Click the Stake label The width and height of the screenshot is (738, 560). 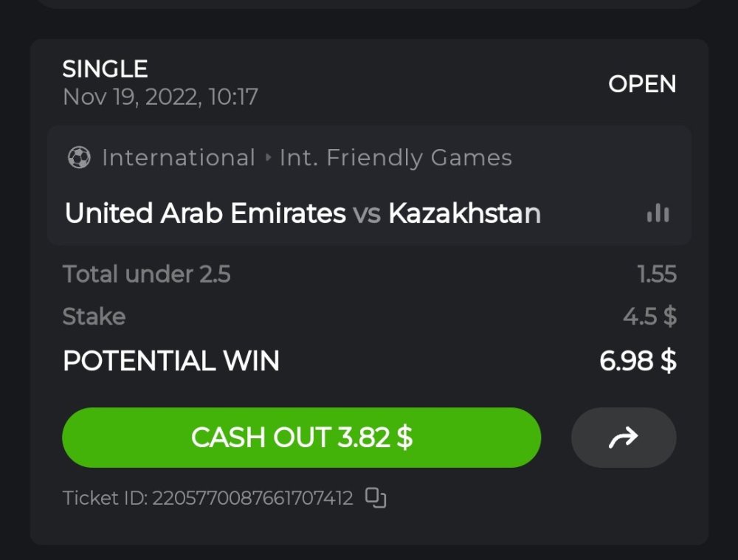click(x=94, y=317)
